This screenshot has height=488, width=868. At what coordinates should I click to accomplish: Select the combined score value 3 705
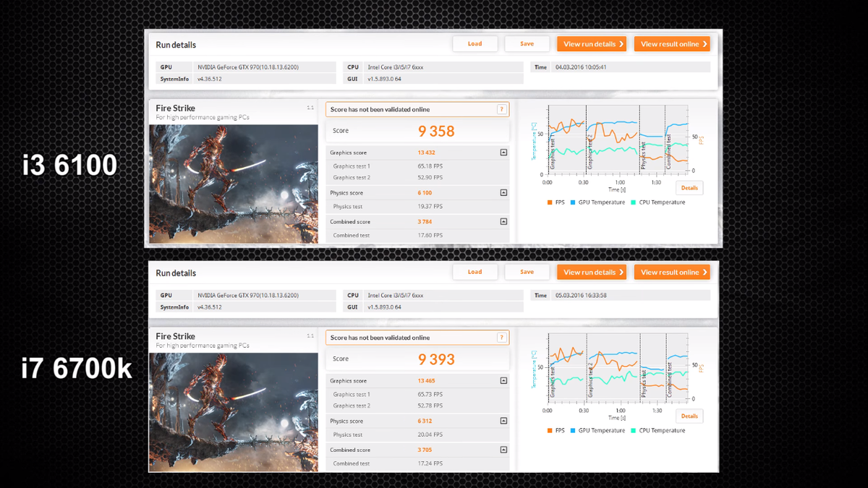pyautogui.click(x=426, y=450)
